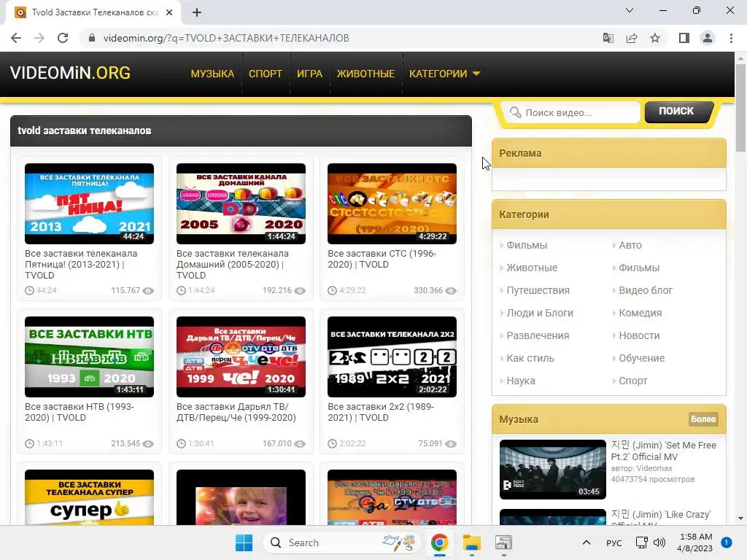The image size is (747, 560).
Task: Open the Супер channel video thumbnail
Action: pyautogui.click(x=89, y=497)
